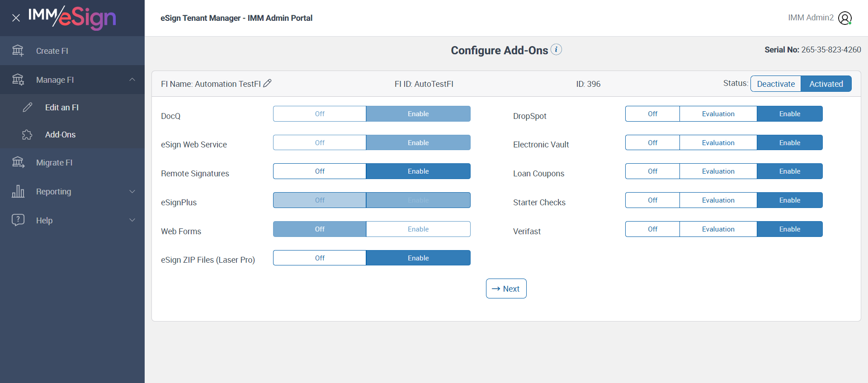The height and width of the screenshot is (383, 868).
Task: Open the Create FI menu item
Action: (52, 51)
